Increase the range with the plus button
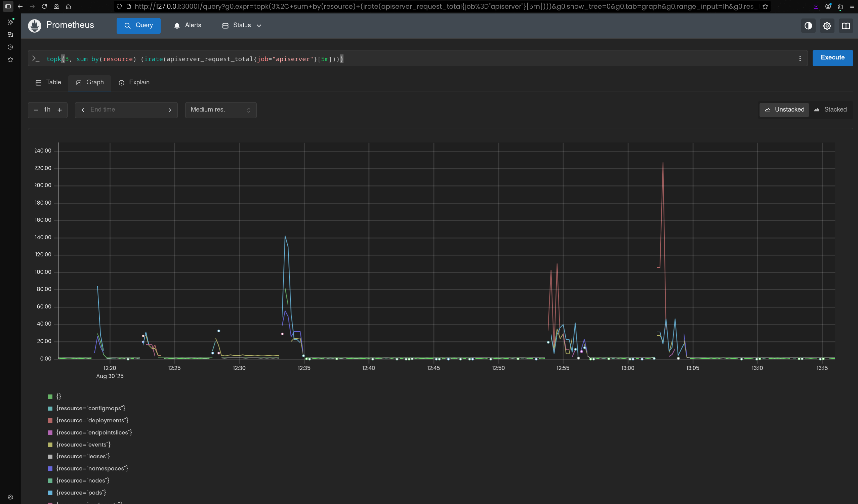This screenshot has height=504, width=858. tap(59, 110)
